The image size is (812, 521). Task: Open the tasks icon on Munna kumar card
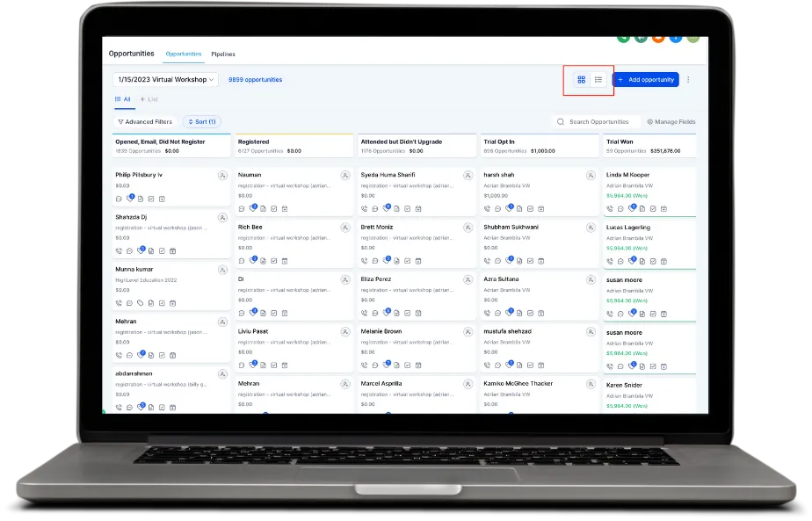(162, 303)
